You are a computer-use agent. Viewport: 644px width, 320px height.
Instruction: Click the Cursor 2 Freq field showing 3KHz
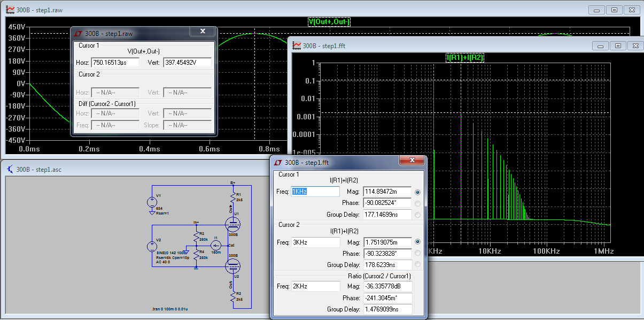pos(315,242)
